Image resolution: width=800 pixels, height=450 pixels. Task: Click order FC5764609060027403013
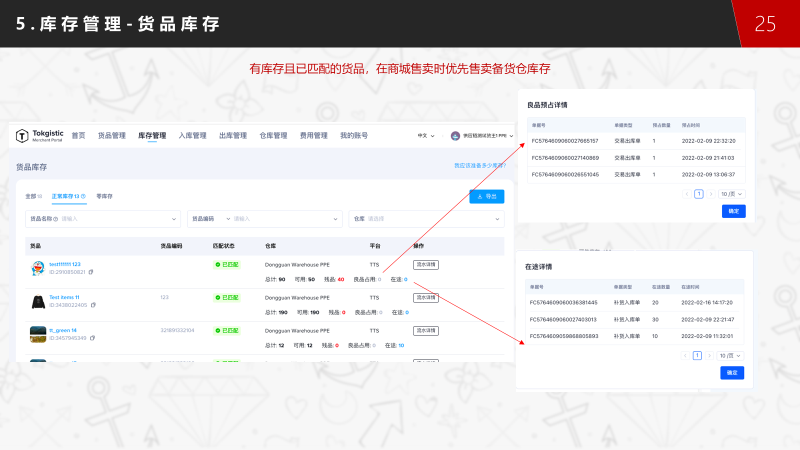click(563, 319)
